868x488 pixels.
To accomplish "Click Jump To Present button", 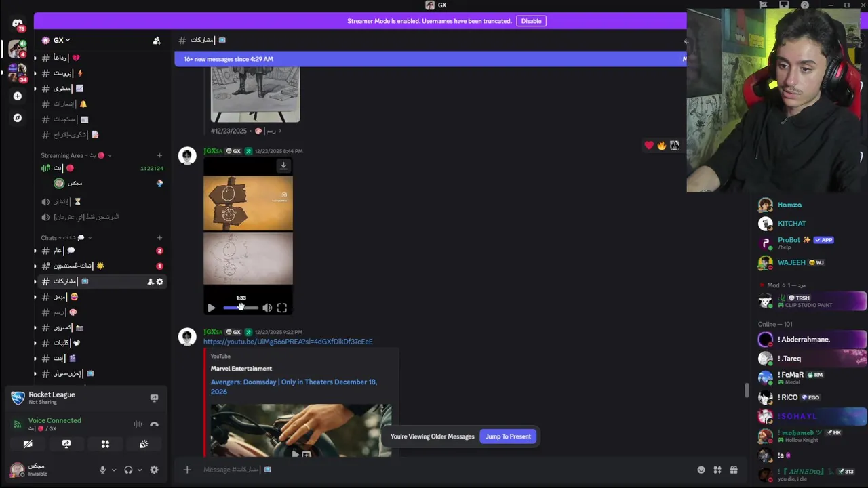I will tap(508, 436).
